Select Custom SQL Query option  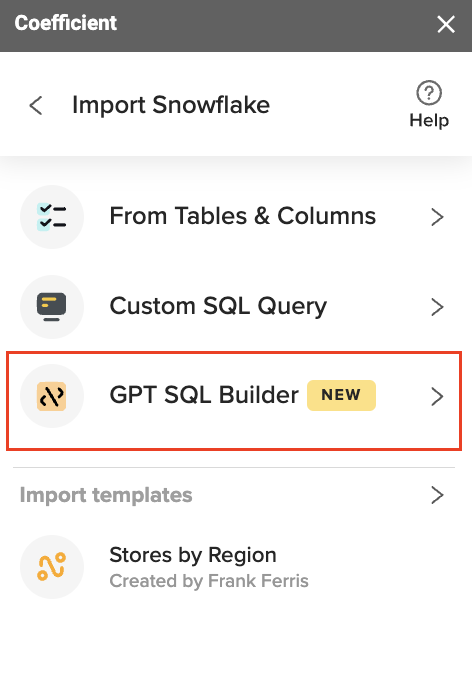(236, 307)
